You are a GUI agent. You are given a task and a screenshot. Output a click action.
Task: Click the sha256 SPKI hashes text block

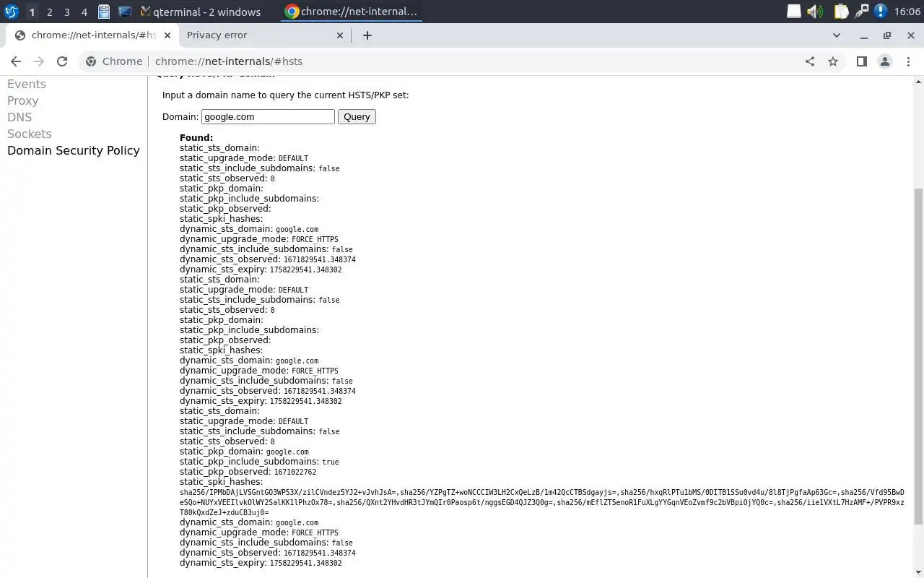tap(541, 502)
